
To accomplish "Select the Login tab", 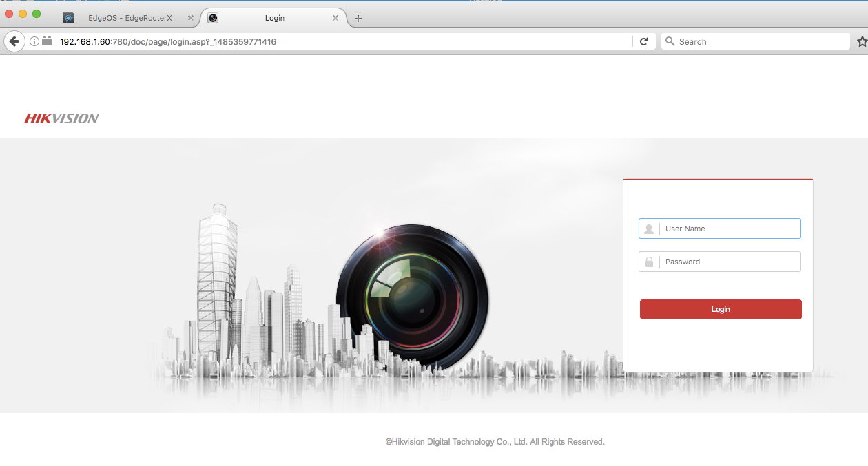I will pos(274,18).
